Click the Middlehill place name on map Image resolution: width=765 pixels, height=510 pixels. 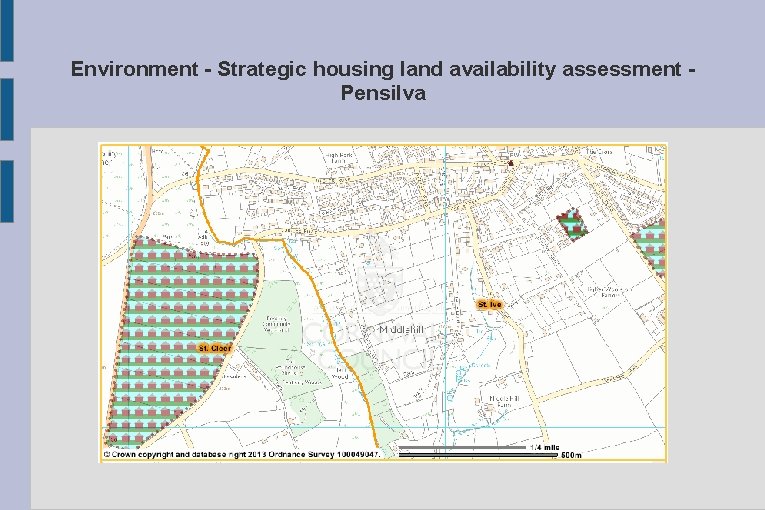click(401, 329)
